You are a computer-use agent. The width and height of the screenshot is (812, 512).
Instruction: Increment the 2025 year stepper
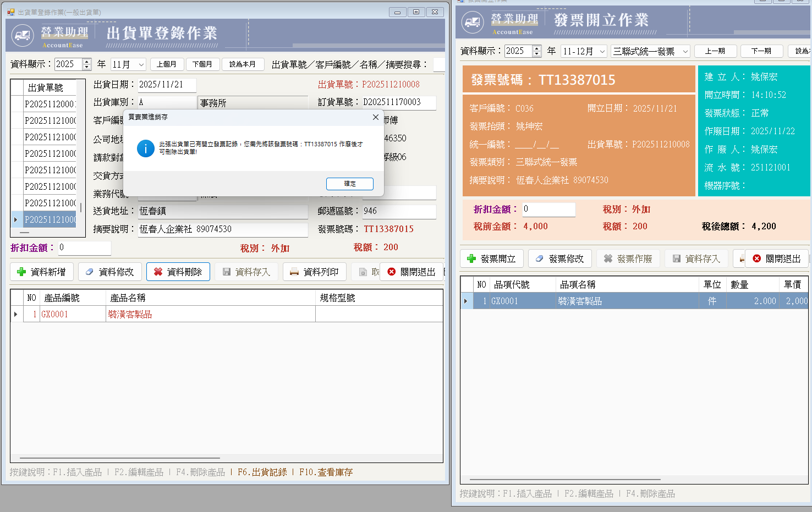(86, 61)
